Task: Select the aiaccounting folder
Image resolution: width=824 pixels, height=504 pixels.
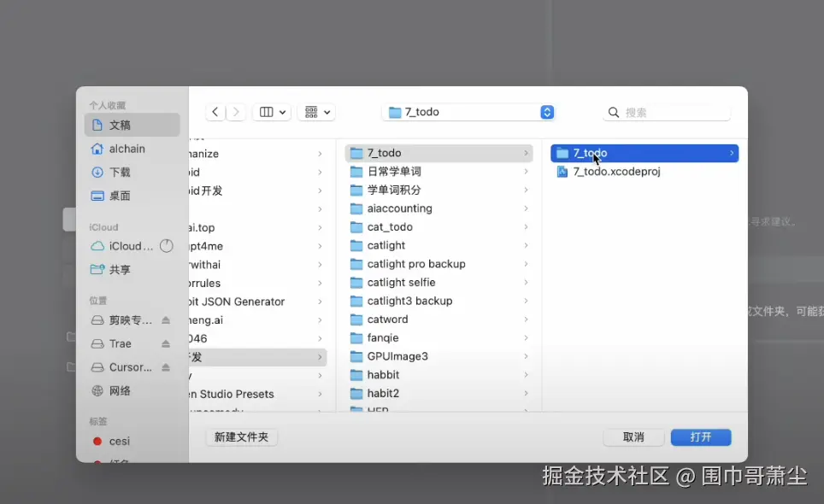Action: (438, 208)
